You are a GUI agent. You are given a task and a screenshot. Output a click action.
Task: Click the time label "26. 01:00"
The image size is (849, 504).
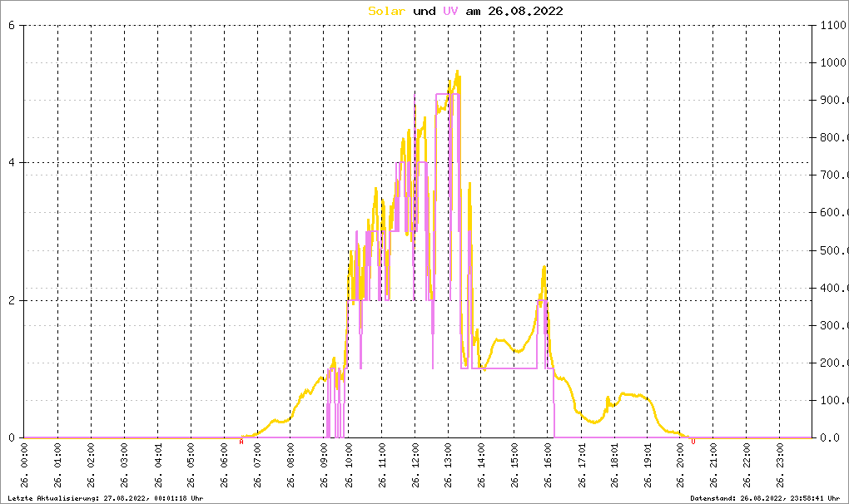point(58,465)
